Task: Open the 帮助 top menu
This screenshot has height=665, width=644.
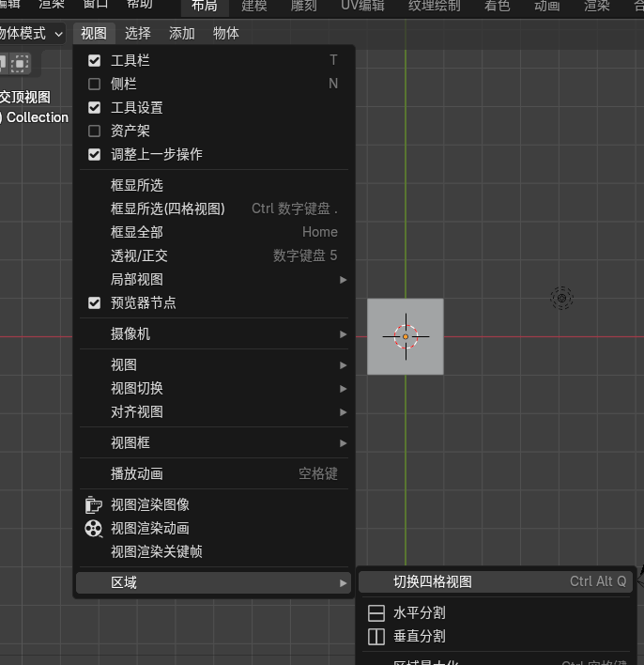Action: pos(140,5)
